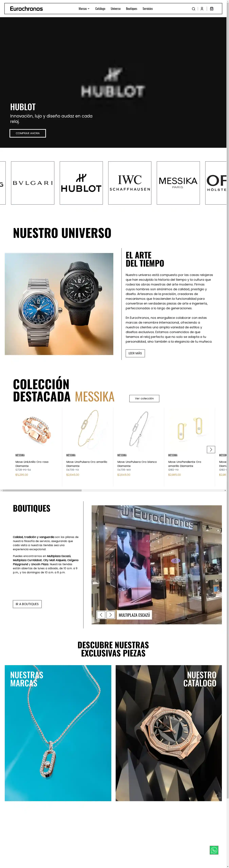
Task: Open WhatsApp chat floating icon
Action: 214,850
